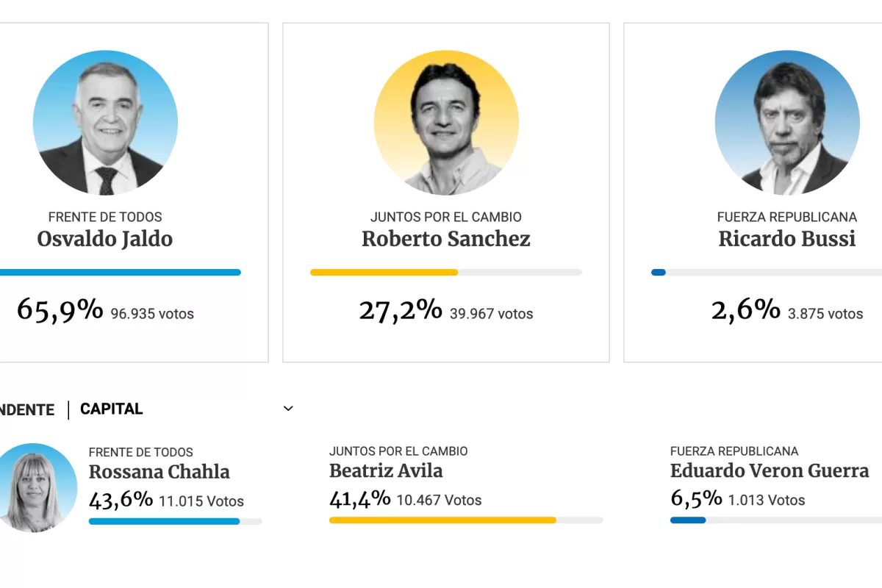The height and width of the screenshot is (588, 882).
Task: Click the Osvaldo Jaldo candidate name
Action: (105, 239)
